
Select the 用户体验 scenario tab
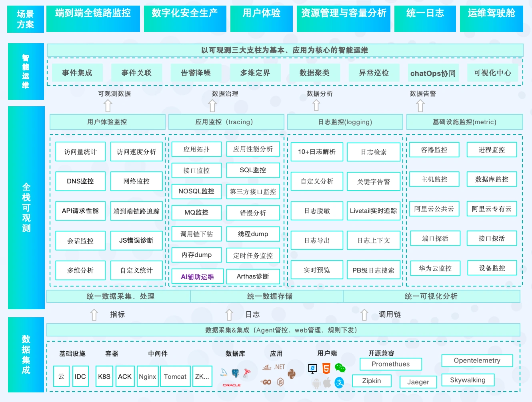tap(262, 19)
